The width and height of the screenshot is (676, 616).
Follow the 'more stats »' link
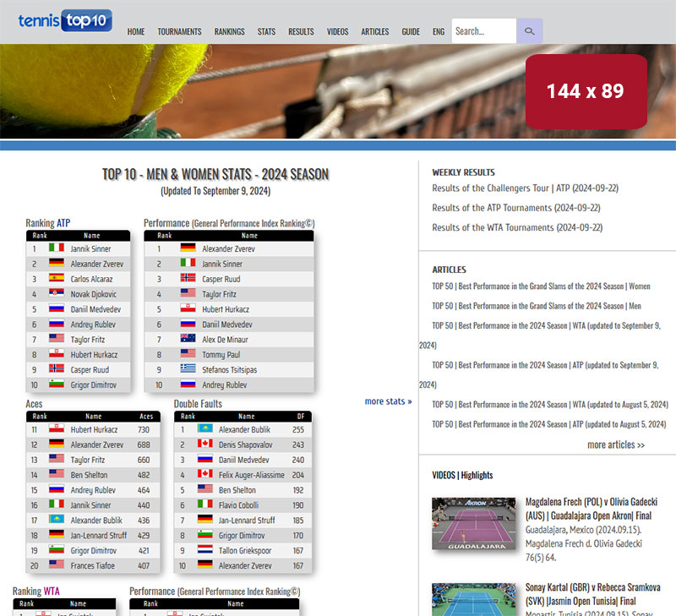[388, 401]
